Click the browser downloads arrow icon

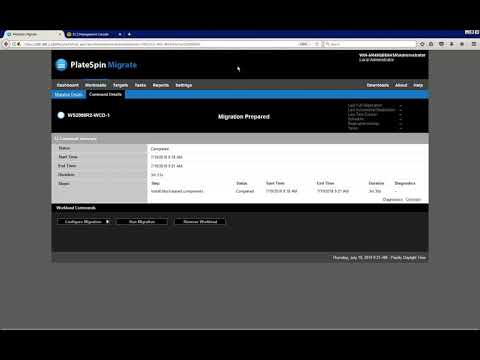click(452, 44)
